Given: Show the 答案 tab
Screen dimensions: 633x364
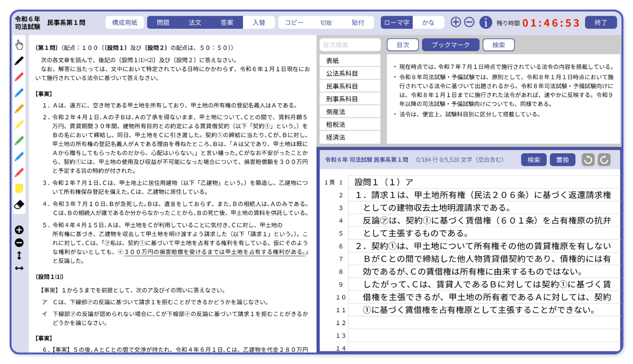Looking at the screenshot, I should tap(227, 23).
